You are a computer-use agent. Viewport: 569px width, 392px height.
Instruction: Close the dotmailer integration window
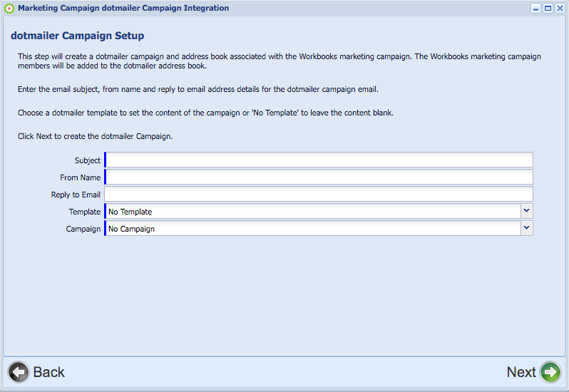560,9
